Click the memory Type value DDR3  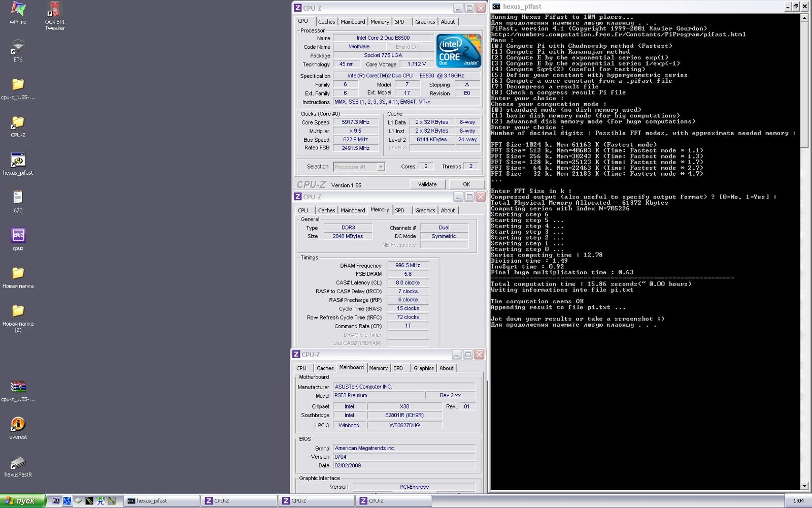pos(348,228)
